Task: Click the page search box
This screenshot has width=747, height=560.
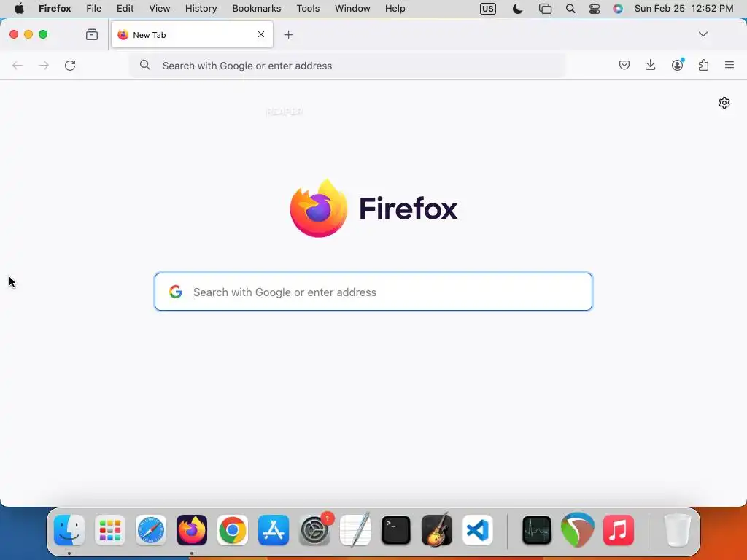Action: (373, 292)
